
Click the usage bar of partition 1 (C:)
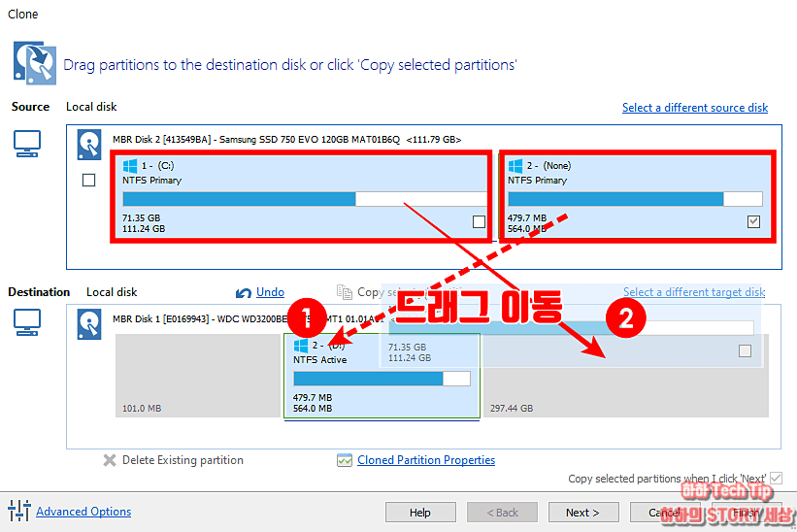tap(304, 199)
